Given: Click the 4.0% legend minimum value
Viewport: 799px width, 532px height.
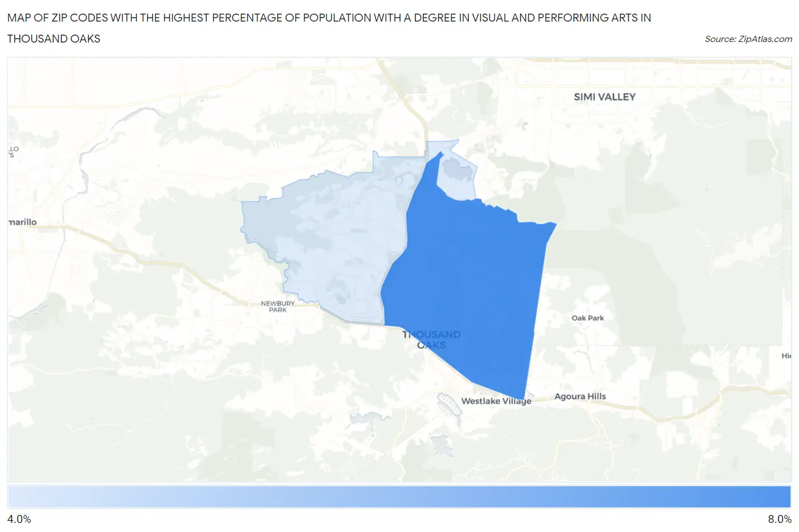Looking at the screenshot, I should pos(19,520).
